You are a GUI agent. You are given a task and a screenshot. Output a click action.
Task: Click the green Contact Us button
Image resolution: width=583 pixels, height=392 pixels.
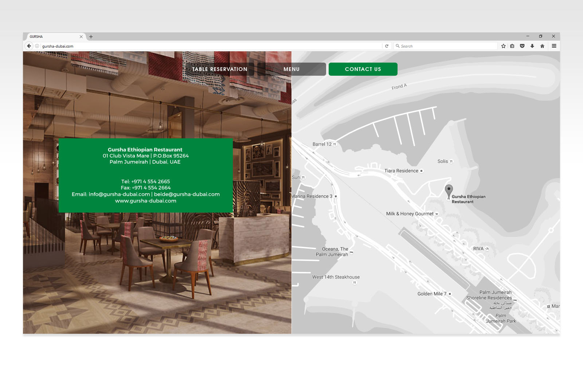point(363,69)
